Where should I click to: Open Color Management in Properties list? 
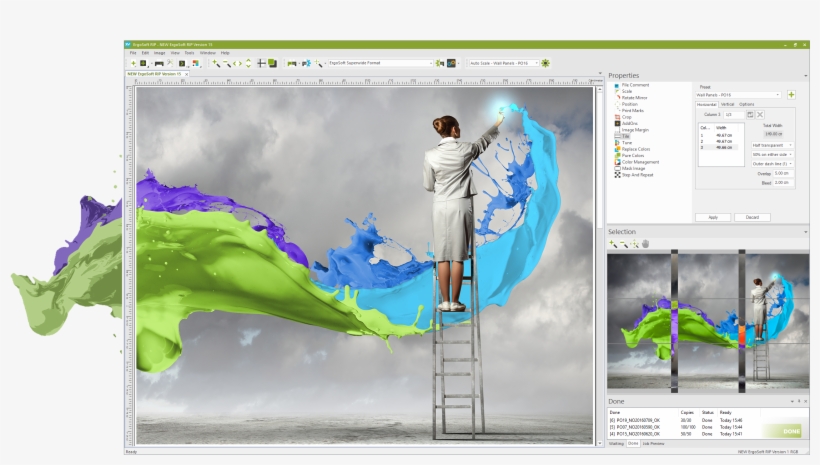640,162
